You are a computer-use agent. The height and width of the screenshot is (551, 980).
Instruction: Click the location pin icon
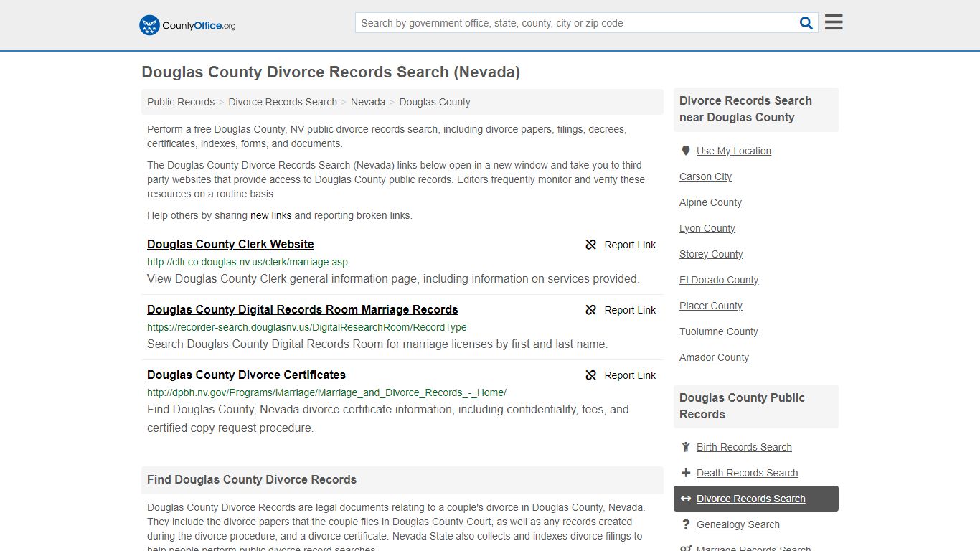(686, 151)
